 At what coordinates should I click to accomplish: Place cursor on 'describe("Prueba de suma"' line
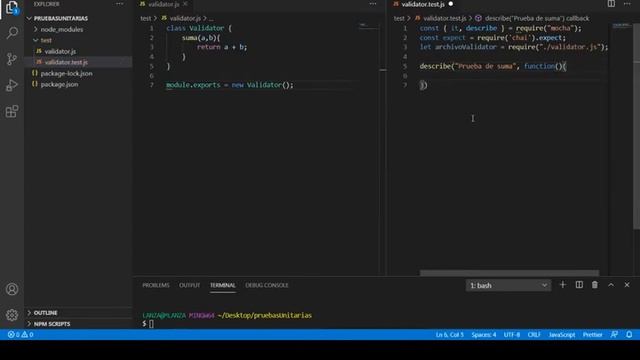pyautogui.click(x=493, y=66)
